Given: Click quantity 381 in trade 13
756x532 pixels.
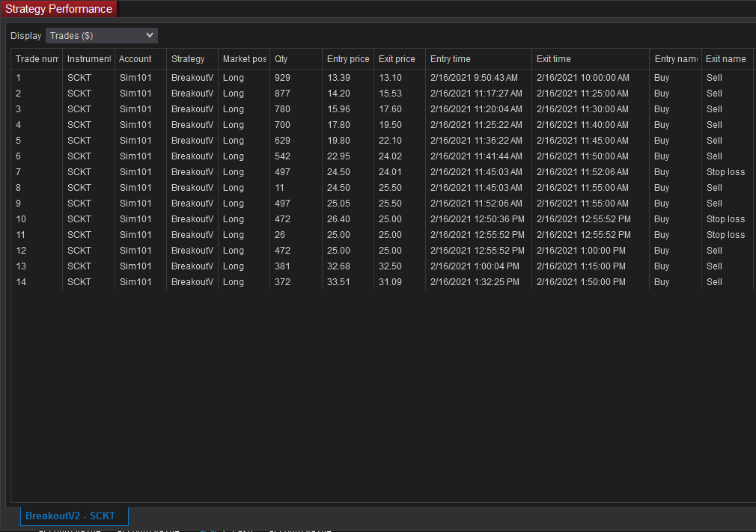Looking at the screenshot, I should [x=282, y=266].
